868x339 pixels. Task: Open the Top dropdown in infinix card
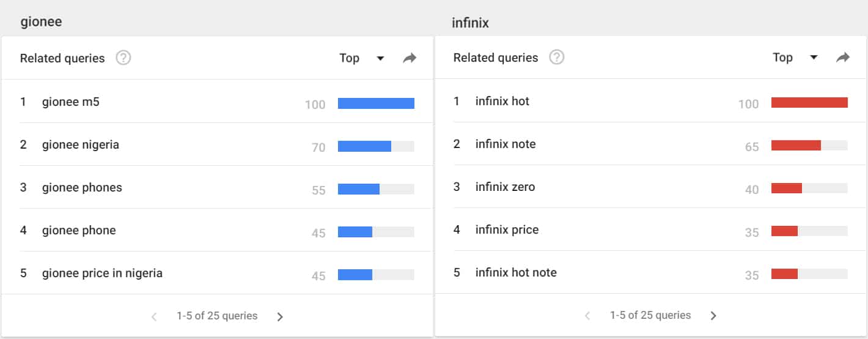[x=795, y=58]
